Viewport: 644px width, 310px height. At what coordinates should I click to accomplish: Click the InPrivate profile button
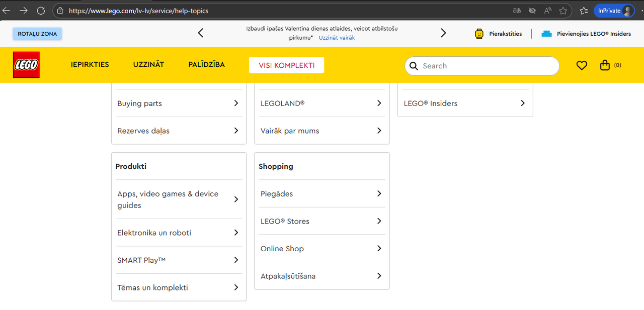pyautogui.click(x=614, y=11)
